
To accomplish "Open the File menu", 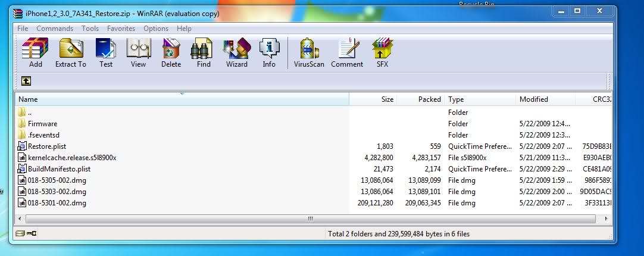I will pos(23,29).
